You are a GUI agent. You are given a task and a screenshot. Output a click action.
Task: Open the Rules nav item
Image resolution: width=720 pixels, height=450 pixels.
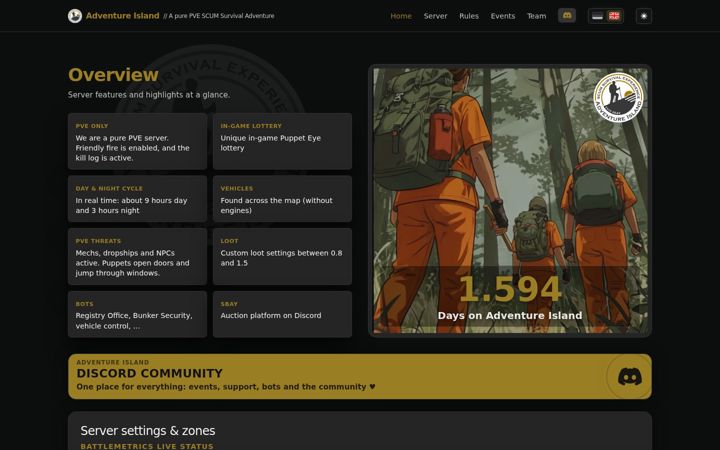pos(469,16)
